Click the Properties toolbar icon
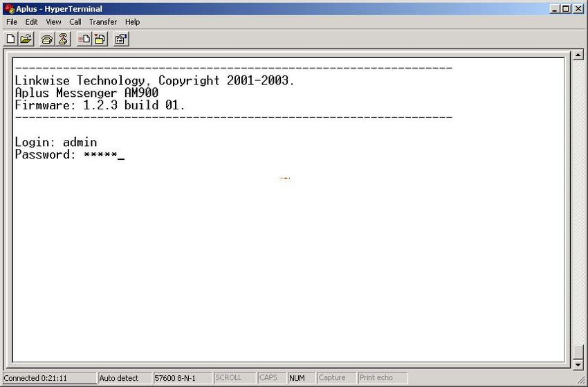 pyautogui.click(x=121, y=39)
